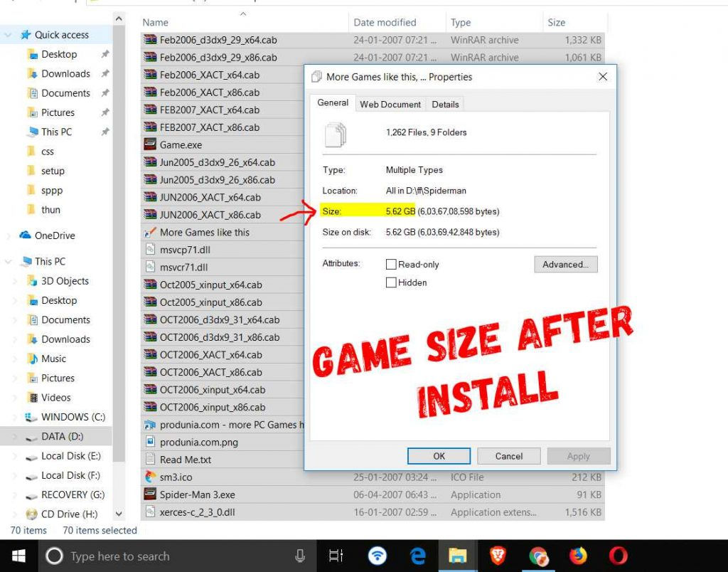Click OK in Properties dialog
This screenshot has height=572, width=728.
coord(439,456)
